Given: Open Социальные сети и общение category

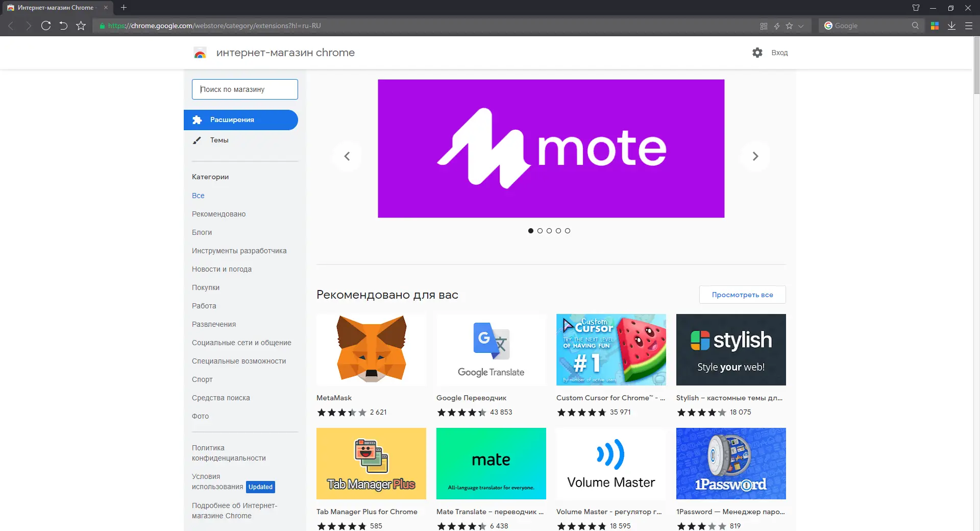Looking at the screenshot, I should [x=241, y=343].
